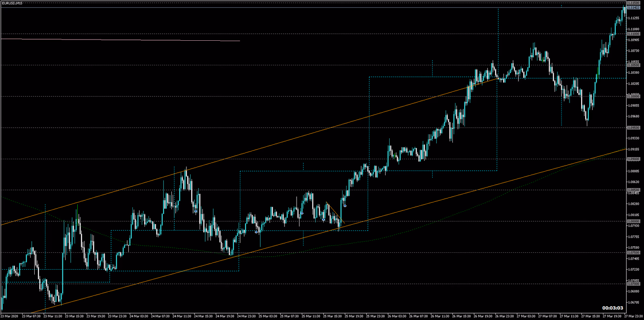Viewport: 644px width, 320px height.
Task: Click the 1.11000 price level label
Action: point(634,34)
